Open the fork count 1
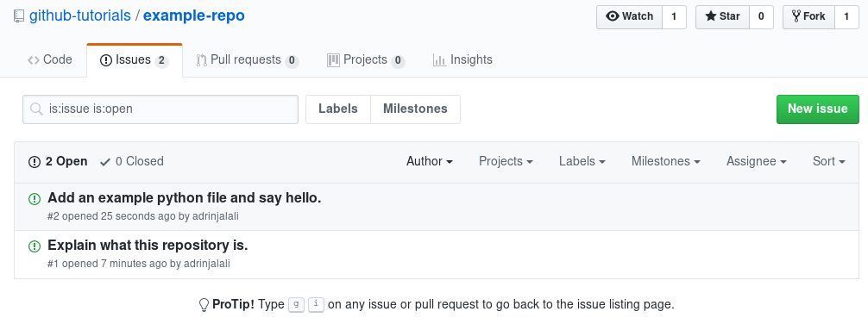The height and width of the screenshot is (324, 868). tap(846, 16)
